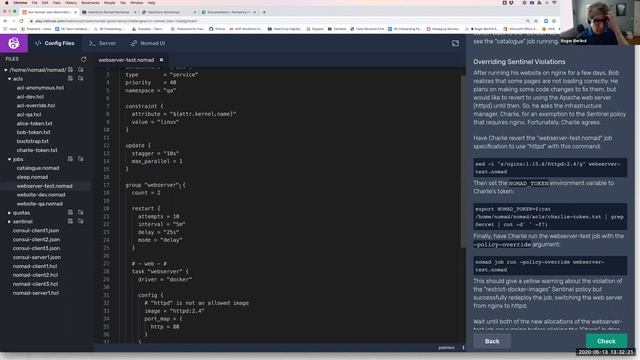Click the Back button
The height and width of the screenshot is (360, 640).
492,341
